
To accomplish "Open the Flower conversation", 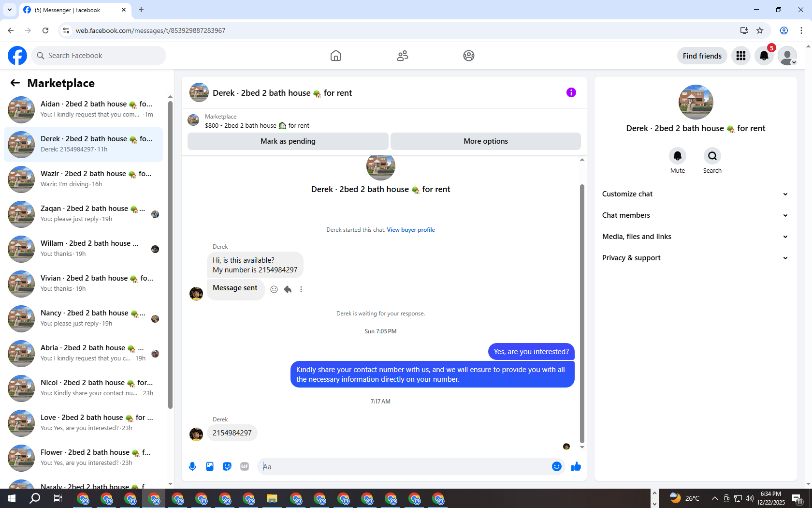I will pos(83,458).
